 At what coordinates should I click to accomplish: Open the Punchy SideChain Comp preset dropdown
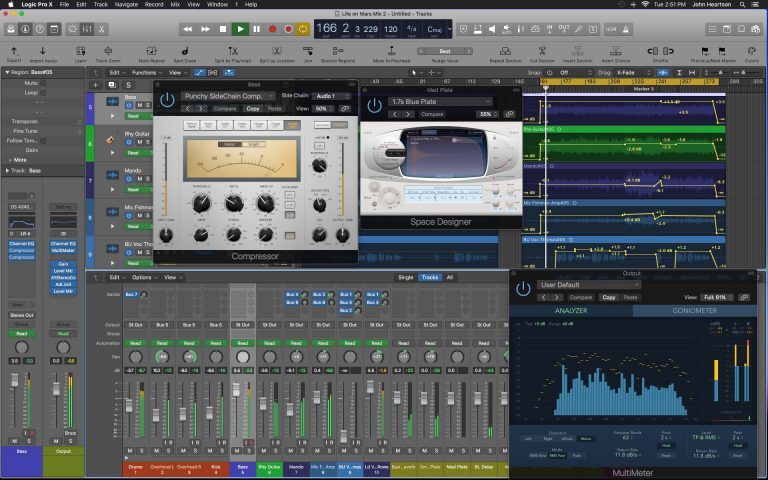coord(229,96)
